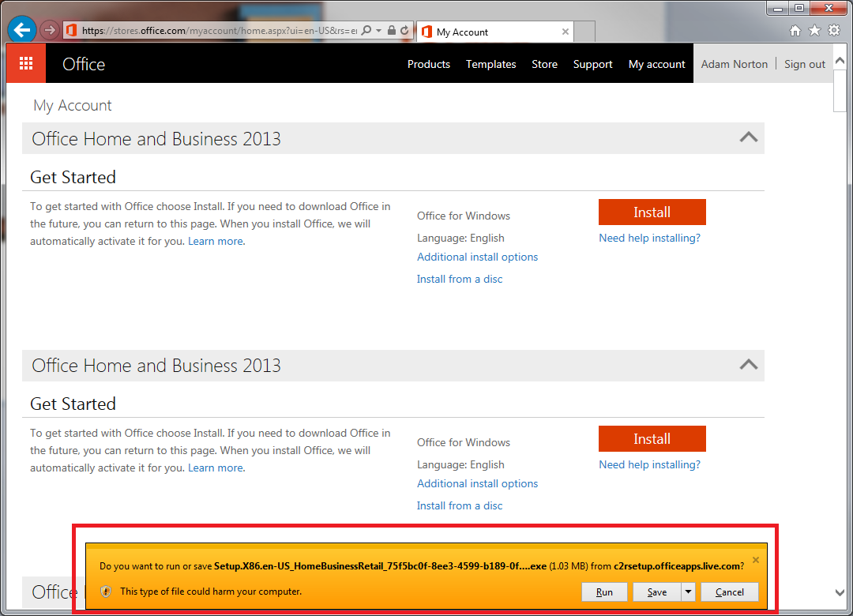Open second Need help installing link
This screenshot has width=853, height=616.
649,464
